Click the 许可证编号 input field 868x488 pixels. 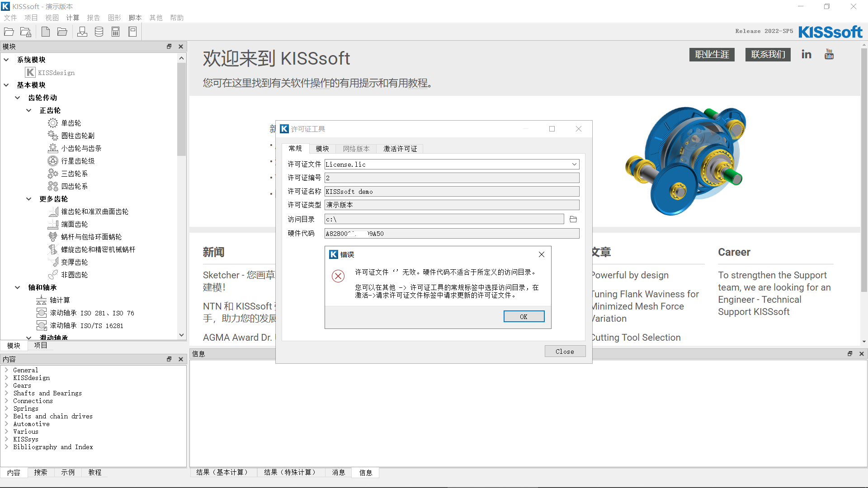451,178
